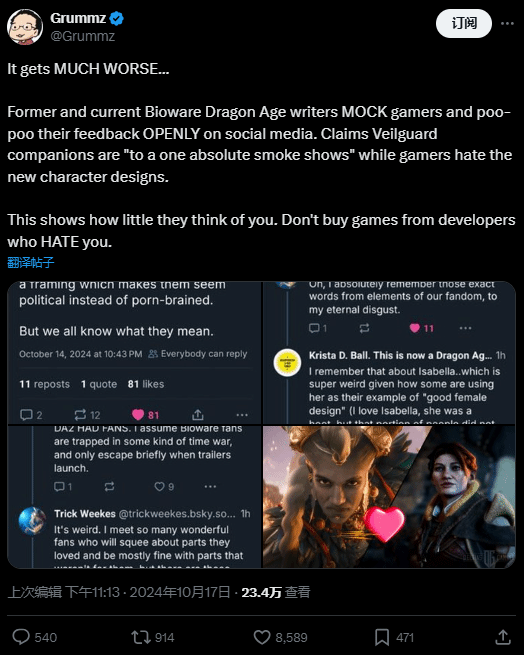The height and width of the screenshot is (655, 524).
Task: Open the Krista D. Ball reply screenshot
Action: point(389,353)
